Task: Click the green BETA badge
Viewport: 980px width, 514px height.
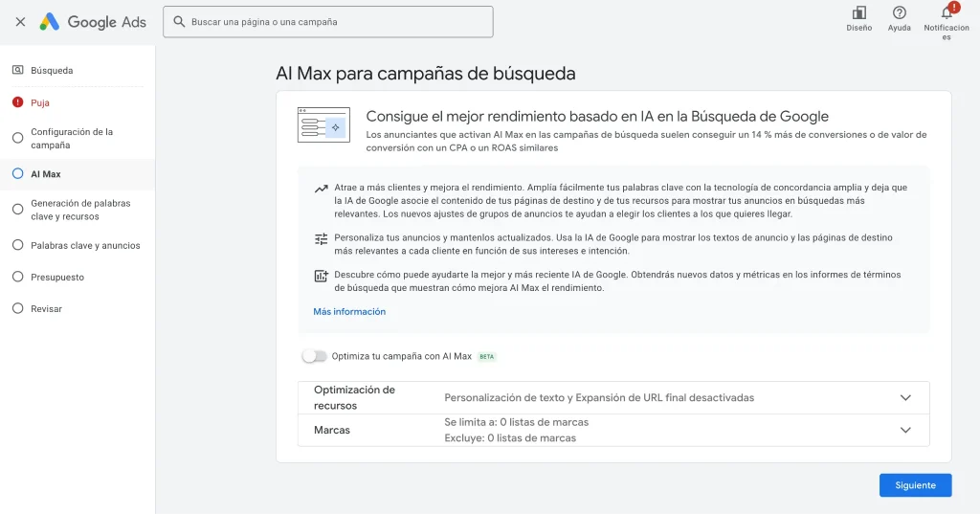Action: point(486,356)
